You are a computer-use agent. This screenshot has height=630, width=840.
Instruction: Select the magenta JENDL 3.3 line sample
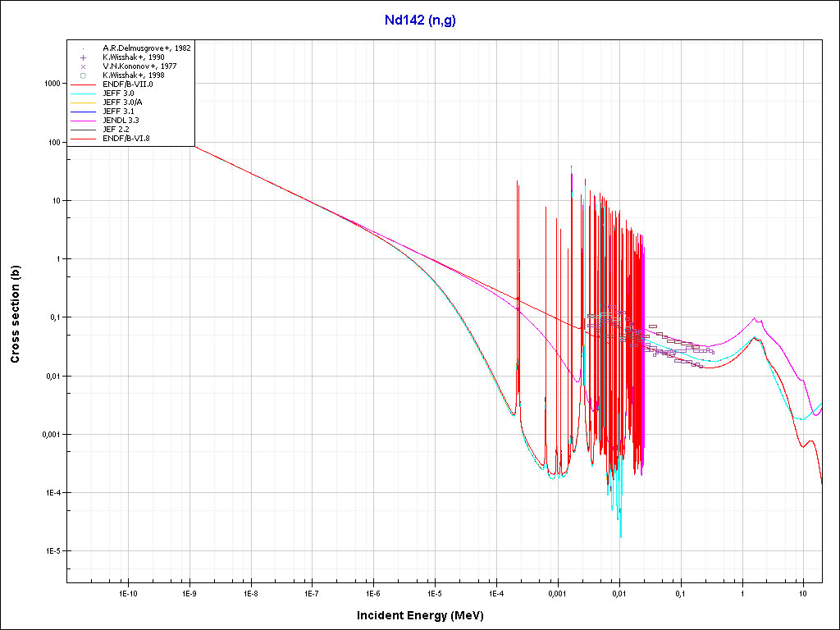point(84,120)
